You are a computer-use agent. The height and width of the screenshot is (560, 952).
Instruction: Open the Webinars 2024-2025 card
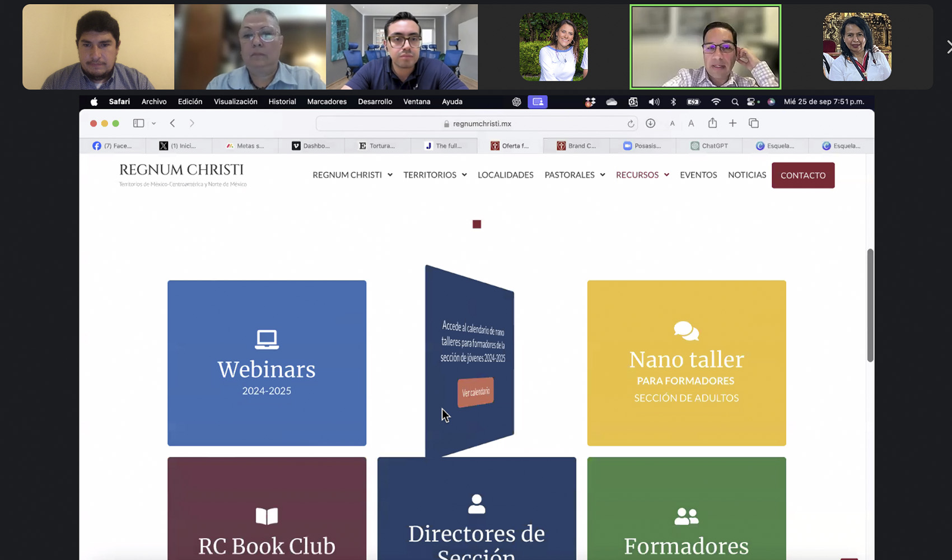pos(267,363)
